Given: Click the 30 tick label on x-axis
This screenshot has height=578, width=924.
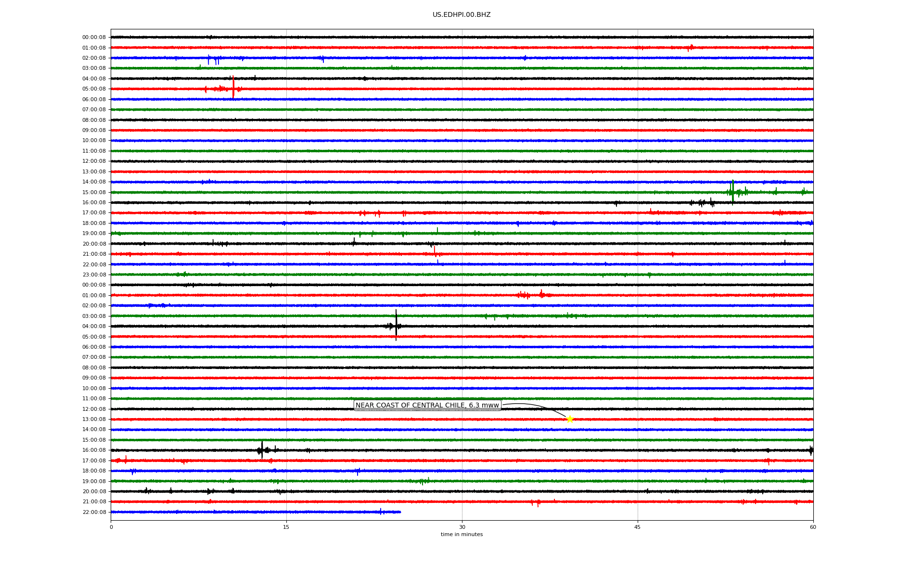Looking at the screenshot, I should click(x=462, y=527).
